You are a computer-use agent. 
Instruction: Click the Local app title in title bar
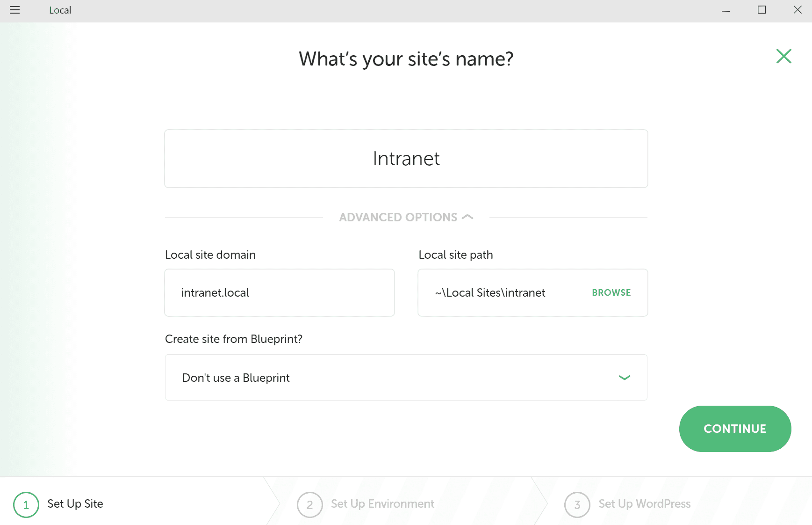point(60,10)
